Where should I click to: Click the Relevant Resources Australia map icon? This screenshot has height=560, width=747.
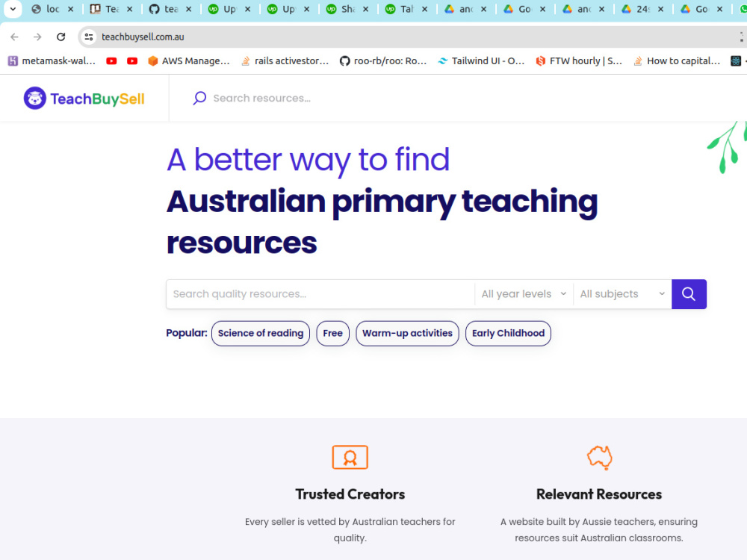599,458
